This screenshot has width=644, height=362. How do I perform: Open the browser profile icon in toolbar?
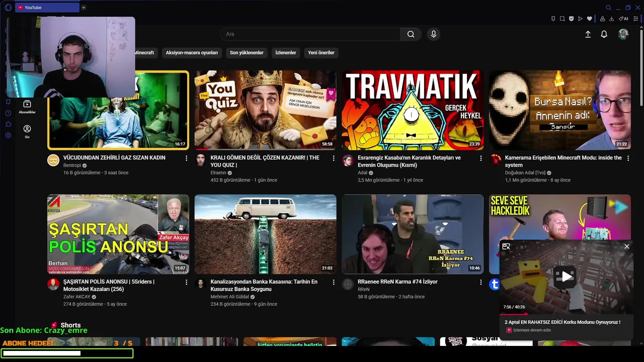tap(602, 19)
